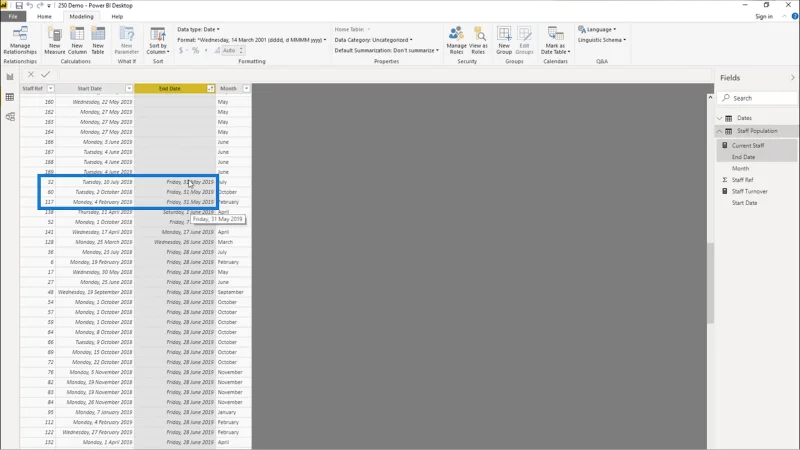Click the formula bar input
The image size is (800, 450).
click(x=385, y=74)
